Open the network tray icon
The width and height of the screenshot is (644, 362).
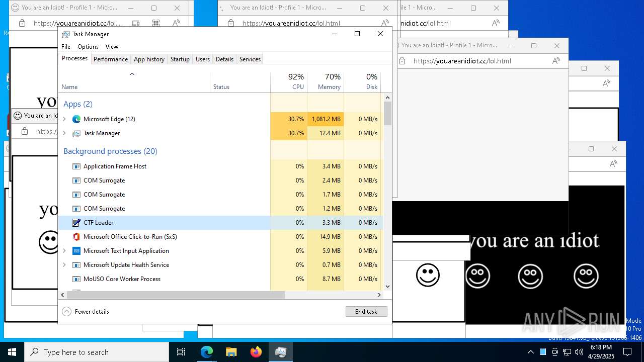coord(567,352)
